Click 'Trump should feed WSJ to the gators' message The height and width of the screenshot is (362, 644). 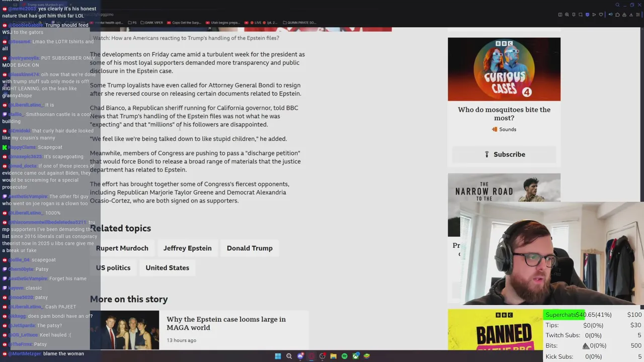(45, 29)
